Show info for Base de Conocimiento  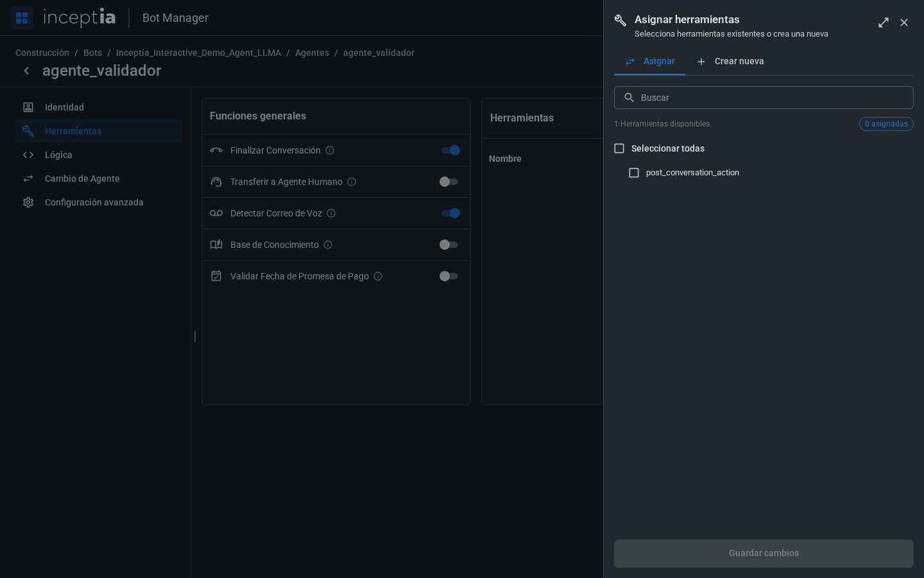[x=328, y=245]
